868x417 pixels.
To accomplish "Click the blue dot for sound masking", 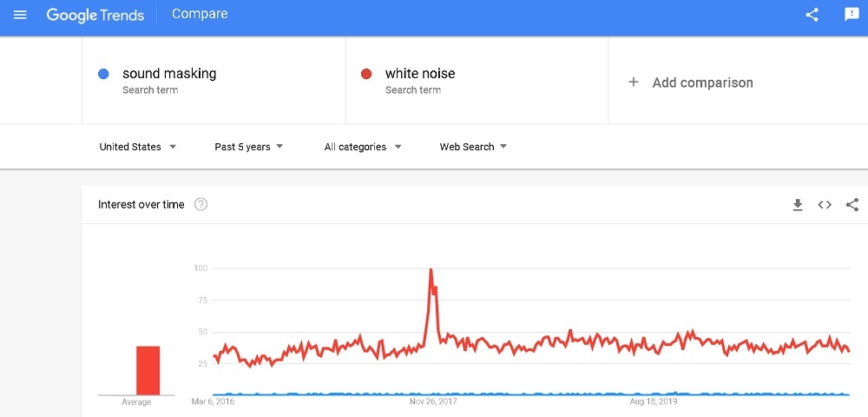I will (103, 74).
